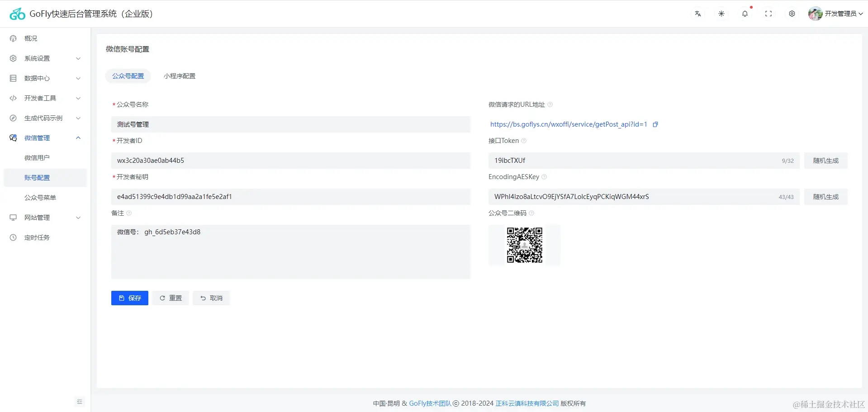Viewport: 868px width, 412px height.
Task: Click the 生成代码示例 compass icon
Action: 13,118
